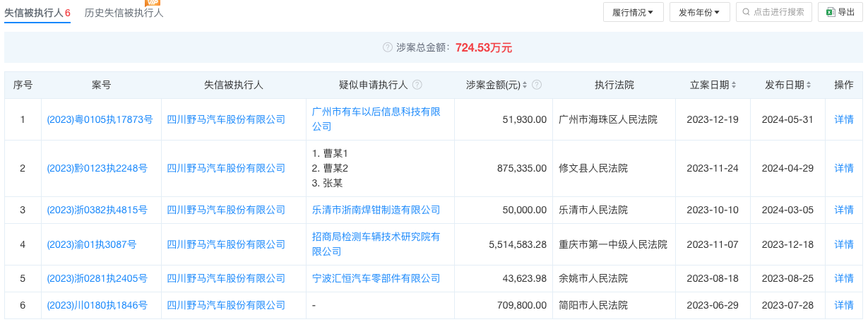
Task: Click the Excel export icon 导出
Action: (x=831, y=12)
